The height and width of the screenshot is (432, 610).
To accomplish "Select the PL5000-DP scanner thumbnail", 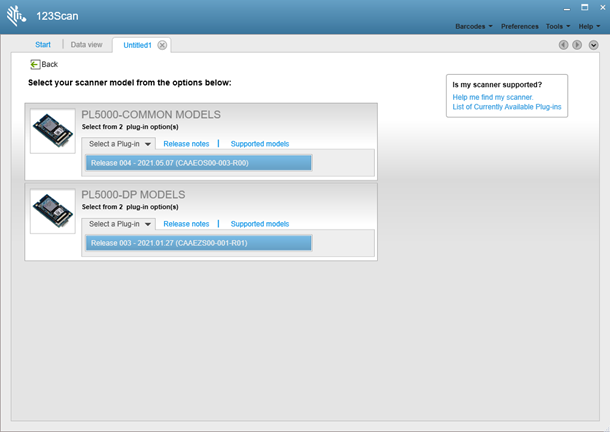I will pyautogui.click(x=52, y=211).
